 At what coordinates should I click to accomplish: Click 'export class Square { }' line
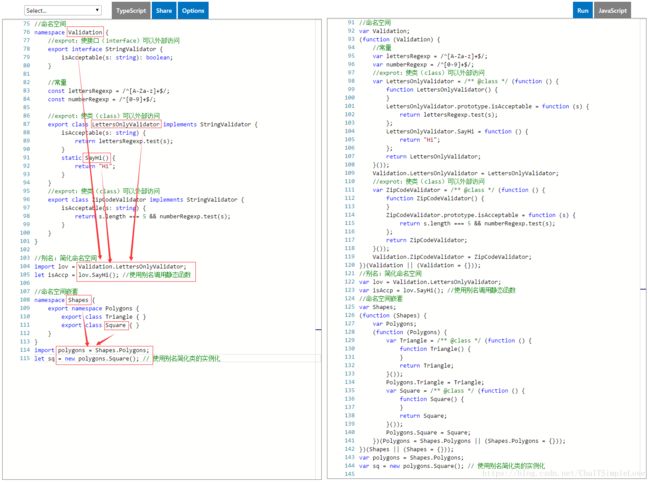pos(100,325)
